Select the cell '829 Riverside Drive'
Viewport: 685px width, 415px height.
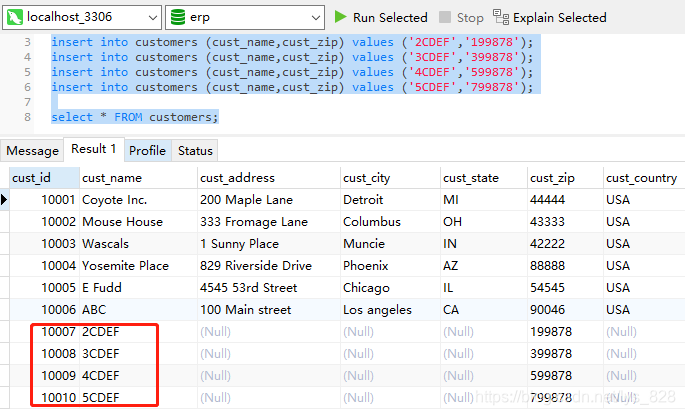(269, 266)
